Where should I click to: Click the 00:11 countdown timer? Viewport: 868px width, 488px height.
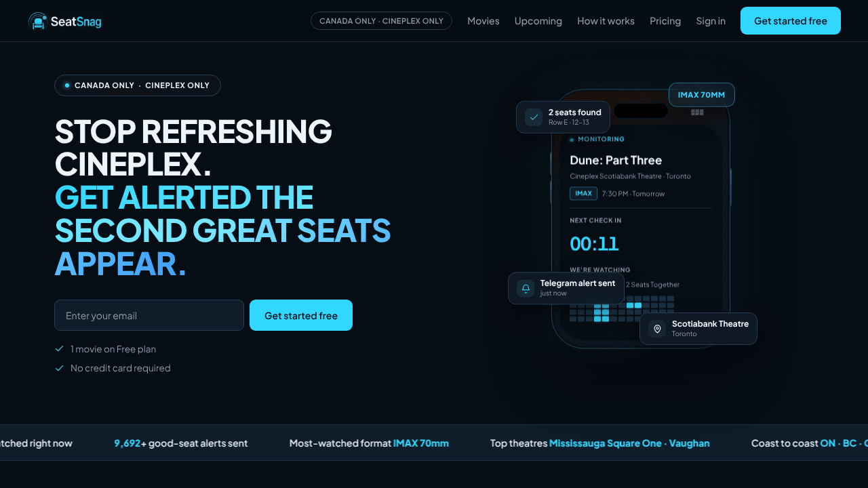coord(594,244)
